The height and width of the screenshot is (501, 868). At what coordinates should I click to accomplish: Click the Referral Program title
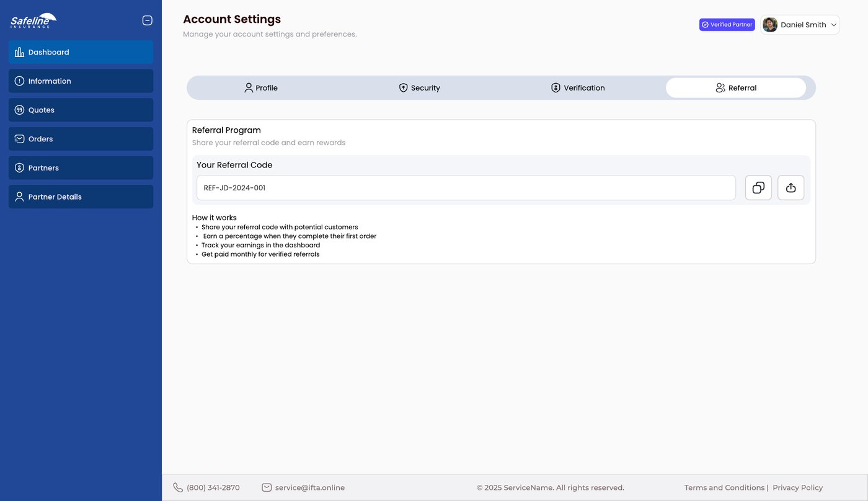[226, 130]
